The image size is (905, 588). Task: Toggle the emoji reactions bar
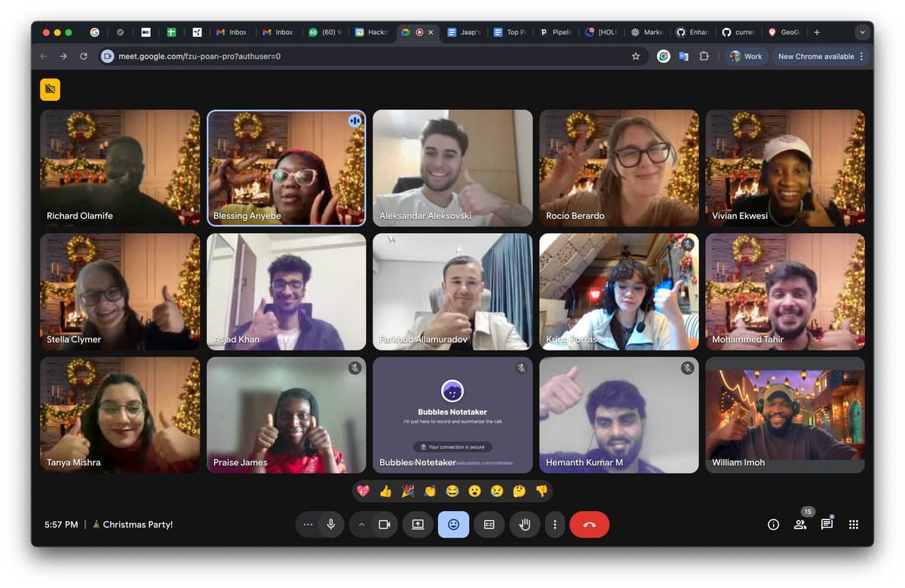pyautogui.click(x=453, y=525)
